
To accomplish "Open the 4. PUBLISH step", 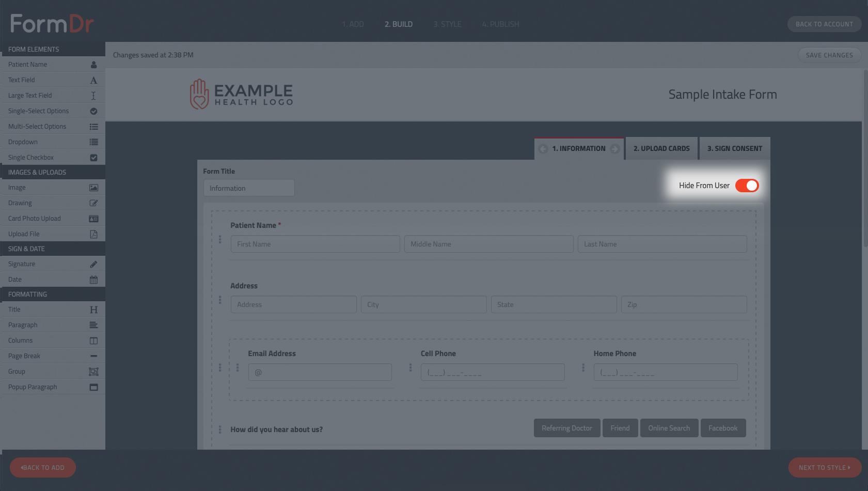I will point(500,24).
